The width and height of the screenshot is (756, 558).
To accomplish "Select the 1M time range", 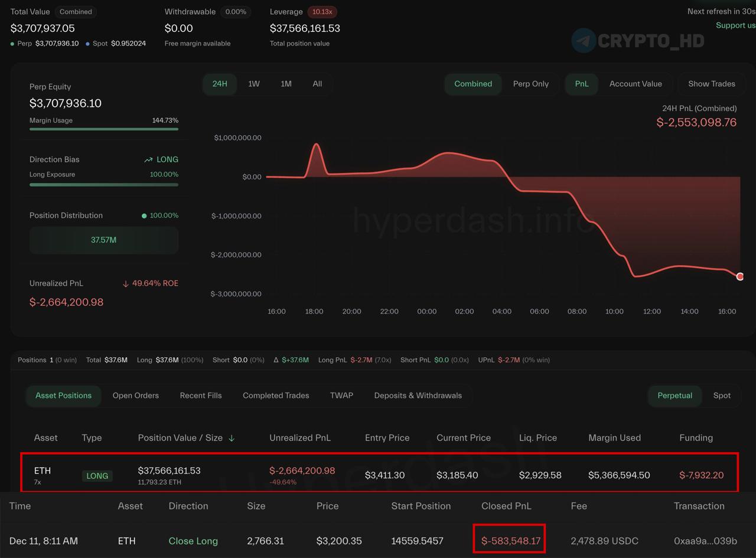I will (286, 84).
